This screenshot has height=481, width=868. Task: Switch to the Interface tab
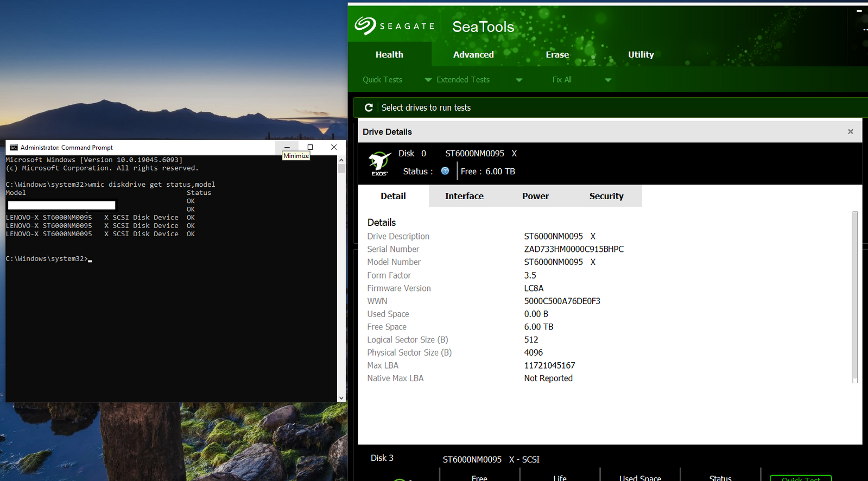[x=464, y=196]
